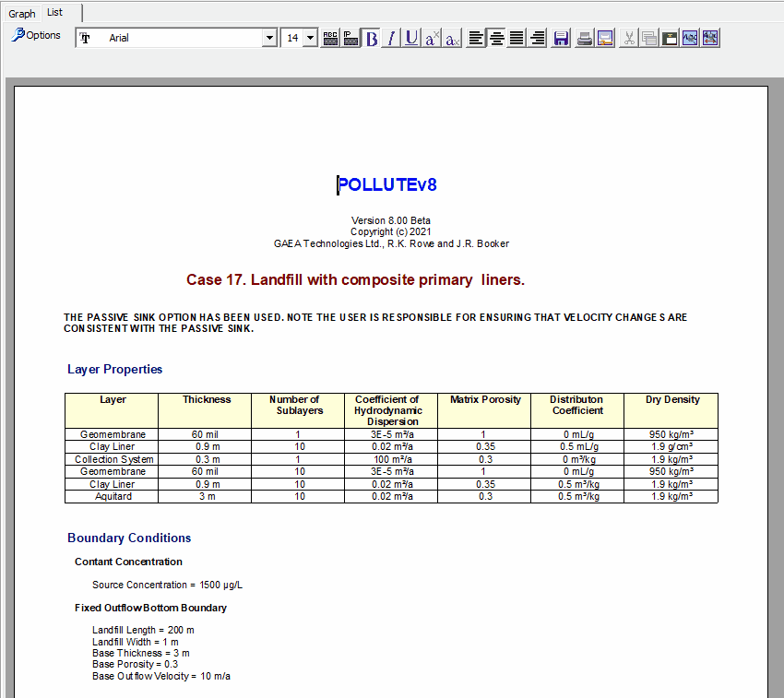Click the Print icon
This screenshot has width=784, height=698.
click(584, 38)
